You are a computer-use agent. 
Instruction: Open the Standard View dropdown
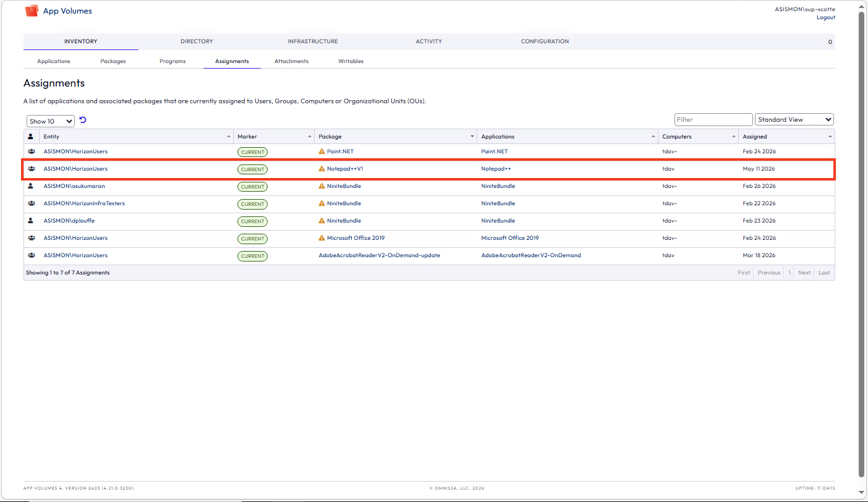click(x=794, y=119)
